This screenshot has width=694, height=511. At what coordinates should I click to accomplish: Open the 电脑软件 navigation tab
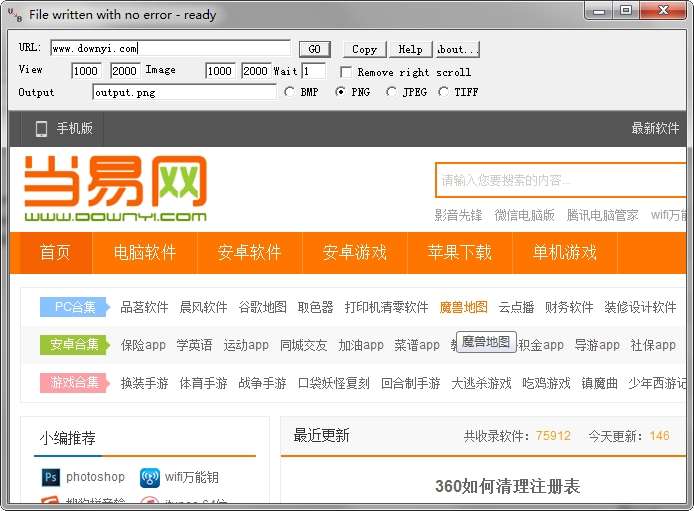(x=145, y=253)
